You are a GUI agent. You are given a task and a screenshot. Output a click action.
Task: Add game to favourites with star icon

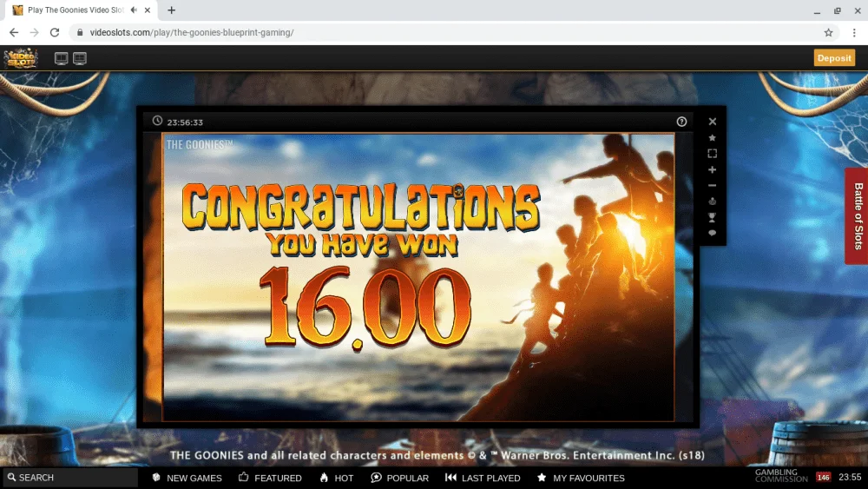(713, 137)
